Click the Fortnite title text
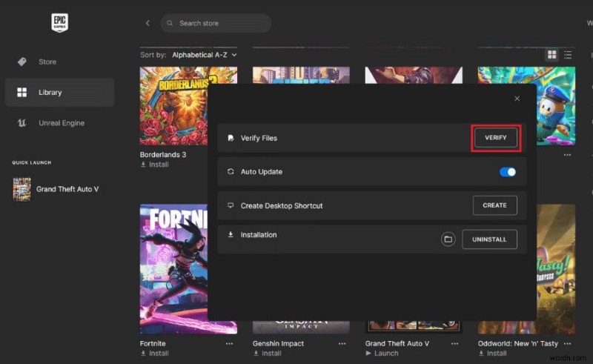The width and height of the screenshot is (593, 364). click(x=153, y=343)
